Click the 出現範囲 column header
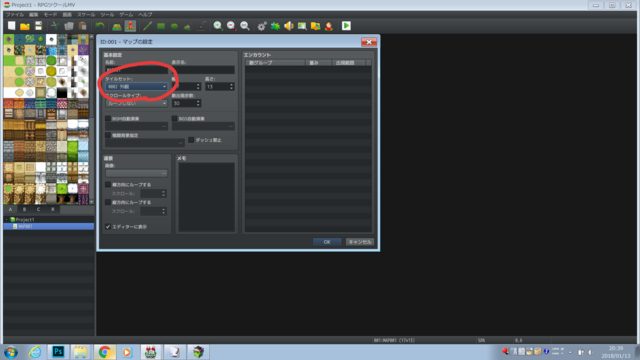 [348, 63]
